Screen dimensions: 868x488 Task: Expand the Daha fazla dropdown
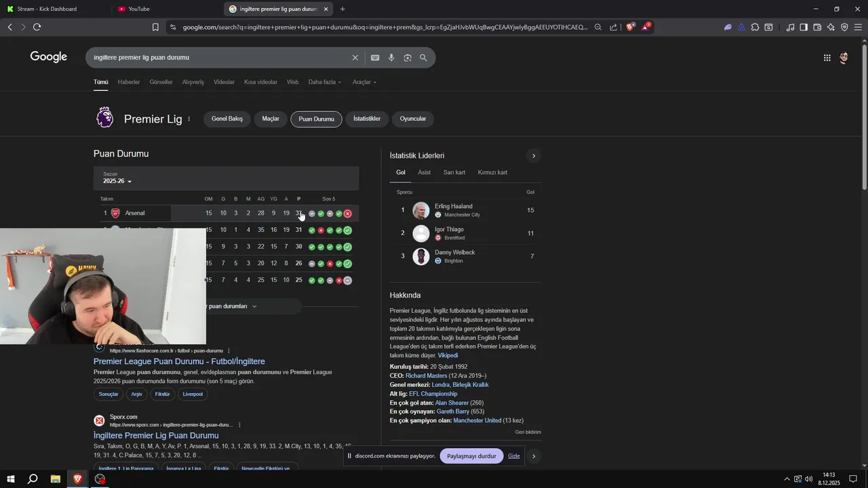coord(325,82)
